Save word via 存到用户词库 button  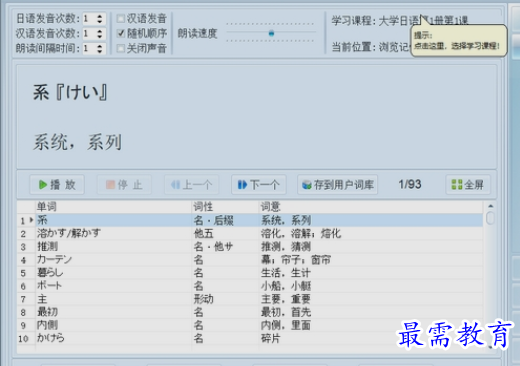click(x=338, y=184)
